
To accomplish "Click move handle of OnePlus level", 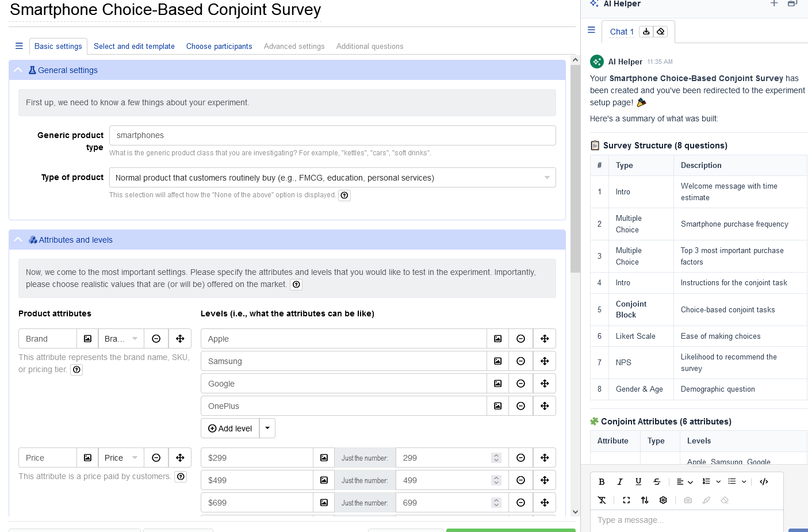I will 545,406.
